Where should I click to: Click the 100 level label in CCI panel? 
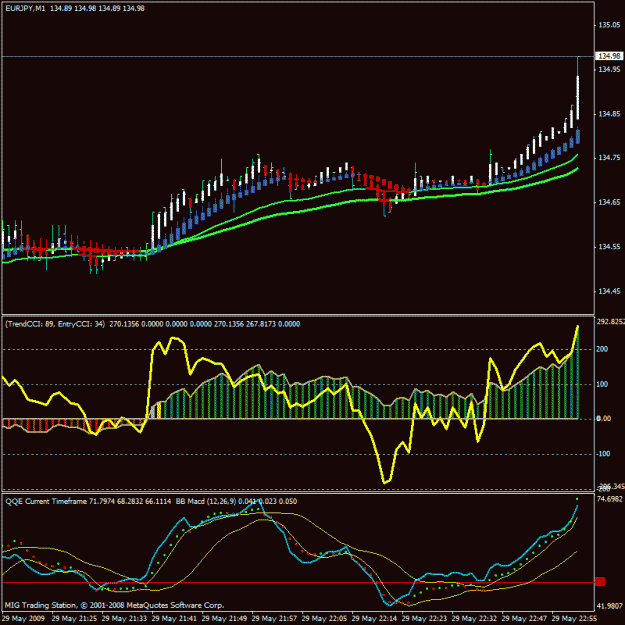tap(602, 384)
